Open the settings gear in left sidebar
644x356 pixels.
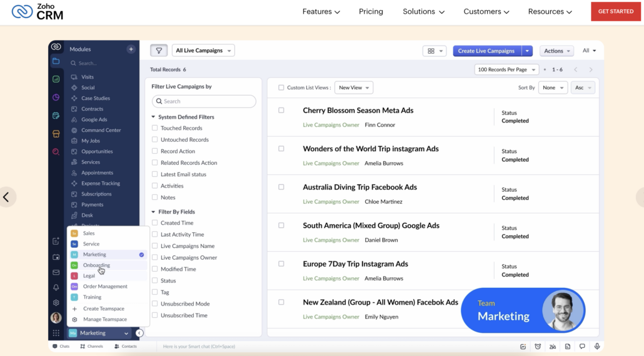click(56, 303)
